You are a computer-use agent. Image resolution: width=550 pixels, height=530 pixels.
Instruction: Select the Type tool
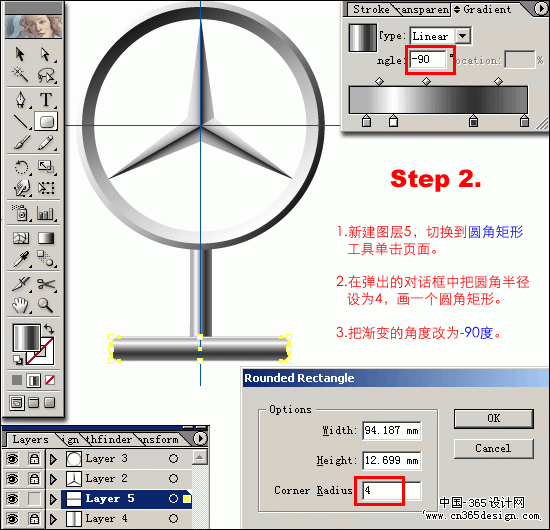46,100
